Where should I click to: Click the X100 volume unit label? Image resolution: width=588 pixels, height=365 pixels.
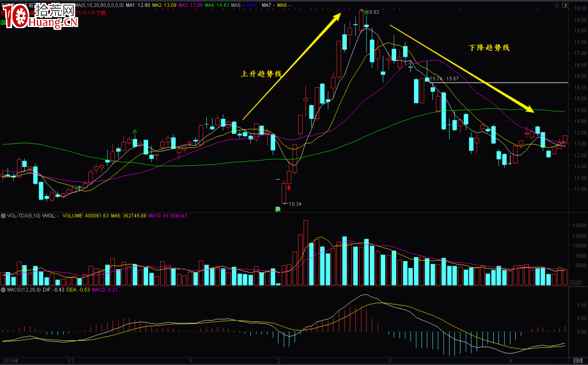[575, 284]
